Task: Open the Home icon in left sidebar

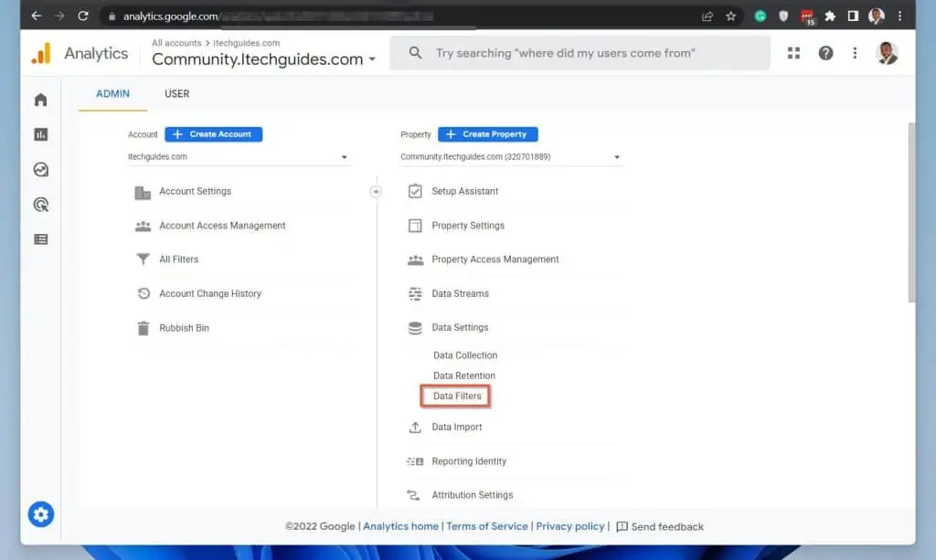Action: click(x=40, y=100)
